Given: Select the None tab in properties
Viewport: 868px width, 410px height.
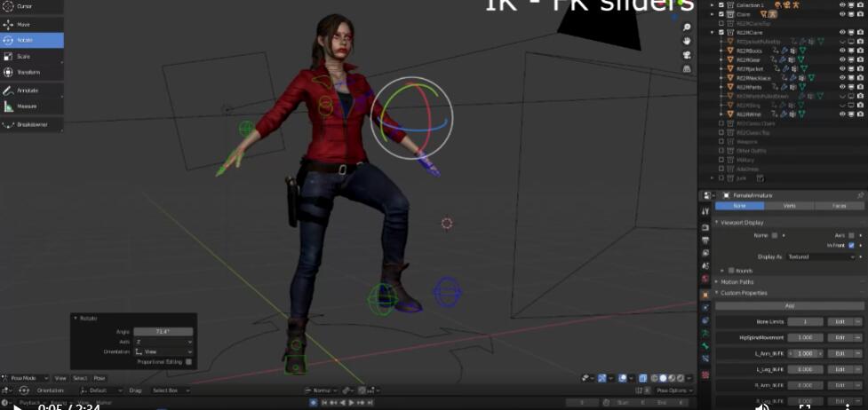Looking at the screenshot, I should 739,206.
